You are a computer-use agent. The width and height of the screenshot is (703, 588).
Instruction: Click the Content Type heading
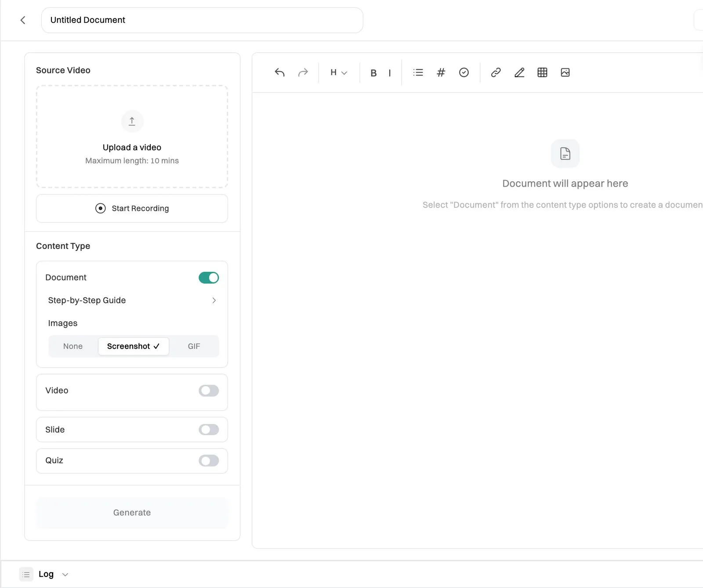(x=63, y=246)
